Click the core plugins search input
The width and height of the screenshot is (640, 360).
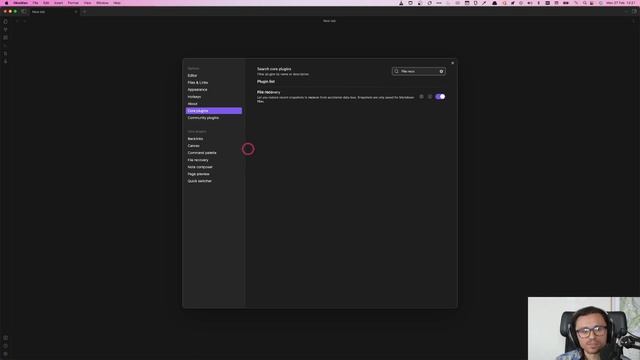point(418,71)
